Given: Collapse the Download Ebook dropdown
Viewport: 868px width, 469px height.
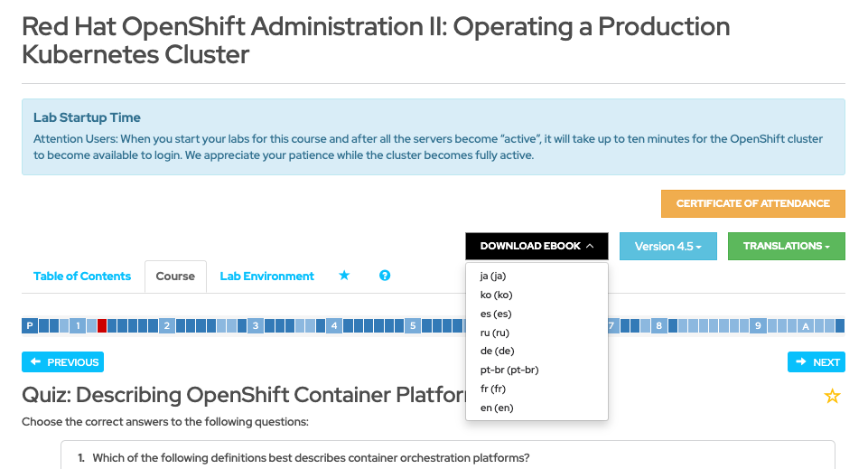Looking at the screenshot, I should (537, 246).
